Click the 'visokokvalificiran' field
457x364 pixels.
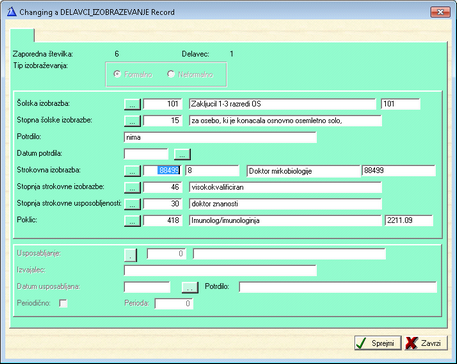click(285, 187)
